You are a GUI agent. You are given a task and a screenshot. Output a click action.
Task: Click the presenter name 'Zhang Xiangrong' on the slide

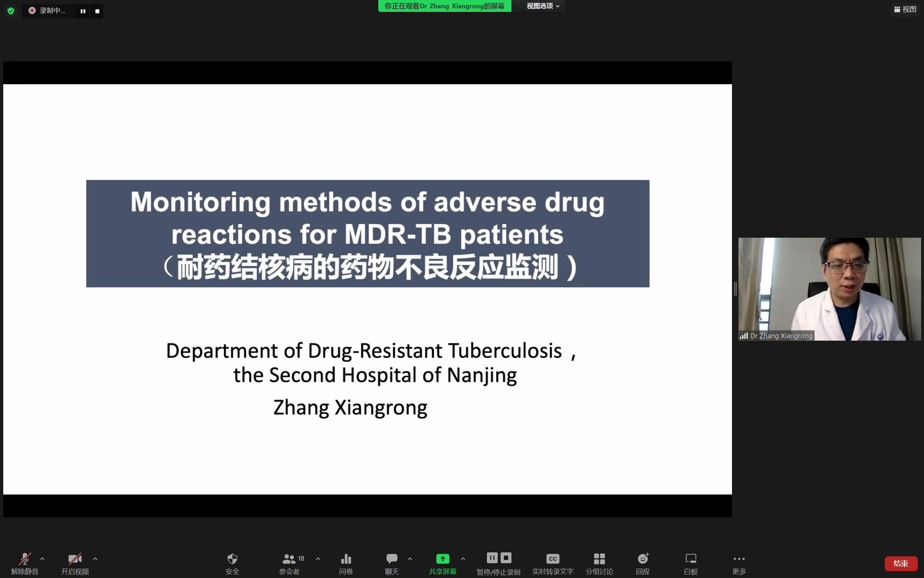[350, 407]
